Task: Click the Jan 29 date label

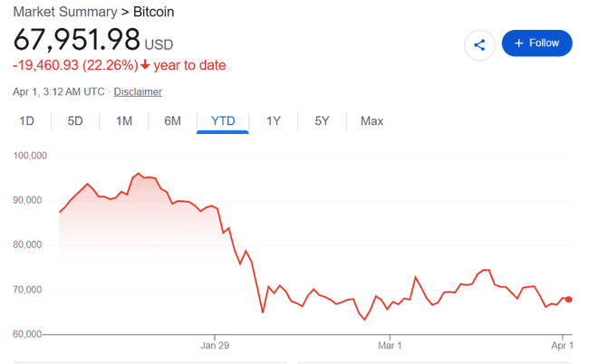Action: pos(215,346)
